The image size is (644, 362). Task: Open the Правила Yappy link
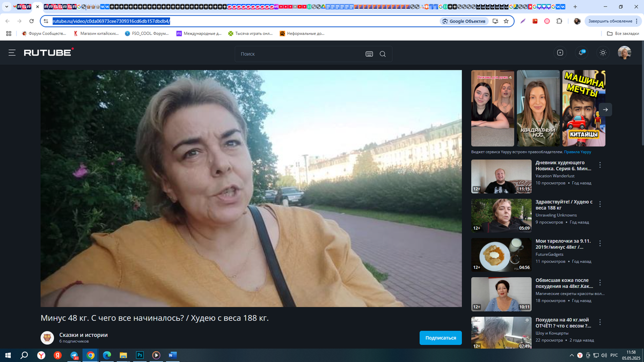pyautogui.click(x=577, y=152)
